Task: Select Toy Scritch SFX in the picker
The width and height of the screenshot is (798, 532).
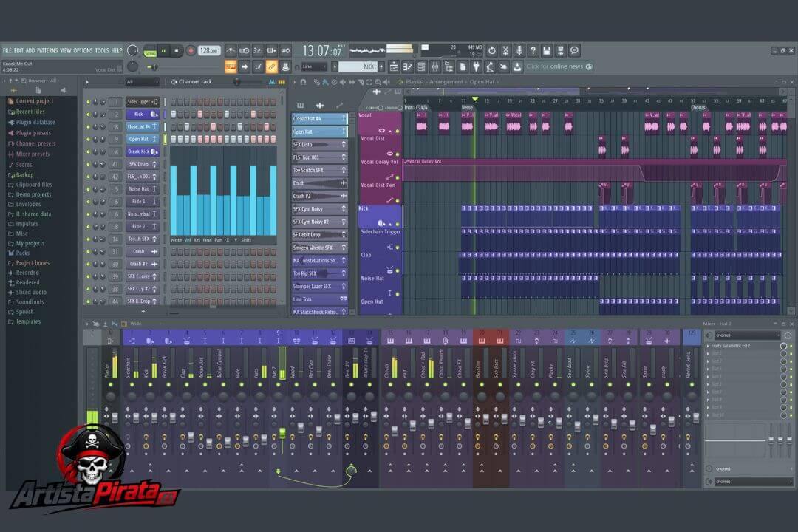Action: [x=319, y=170]
